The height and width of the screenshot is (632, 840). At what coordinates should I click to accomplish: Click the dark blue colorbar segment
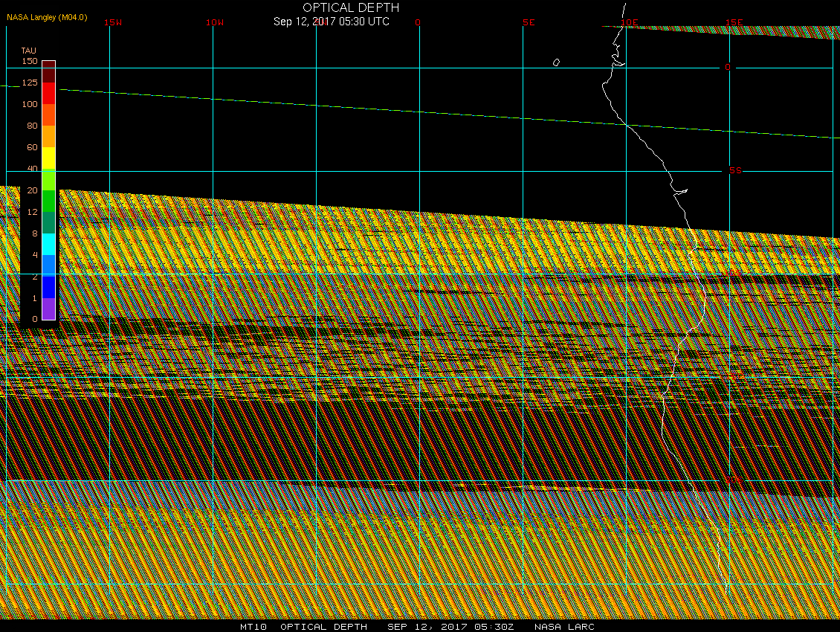click(49, 287)
